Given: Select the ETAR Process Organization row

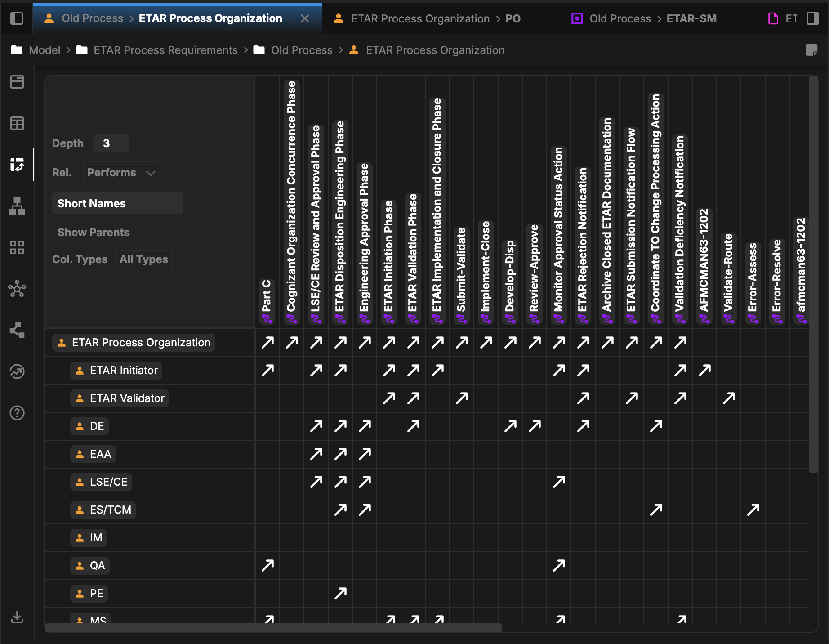Looking at the screenshot, I should point(134,343).
